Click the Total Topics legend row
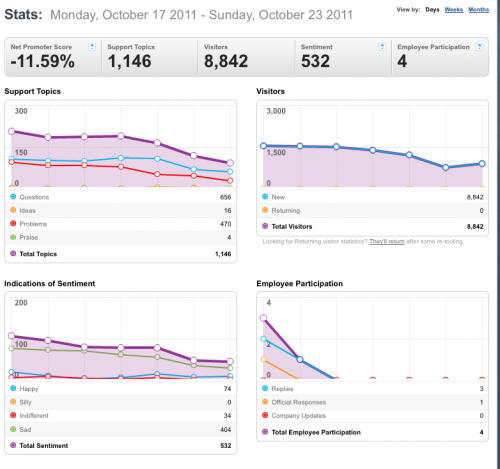 click(121, 254)
